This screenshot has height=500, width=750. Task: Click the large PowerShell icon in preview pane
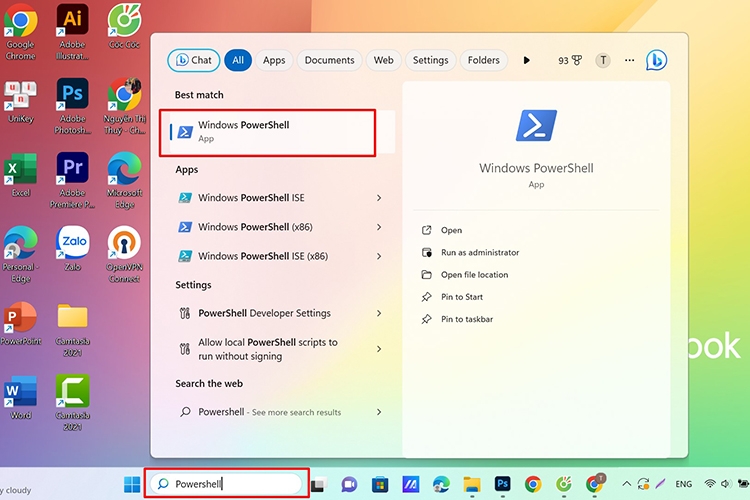point(536,125)
